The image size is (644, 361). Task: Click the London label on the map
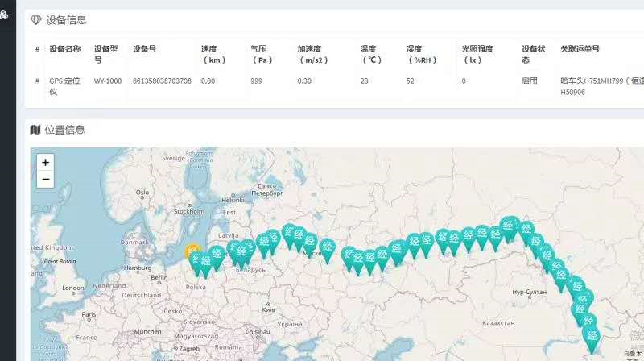click(73, 288)
